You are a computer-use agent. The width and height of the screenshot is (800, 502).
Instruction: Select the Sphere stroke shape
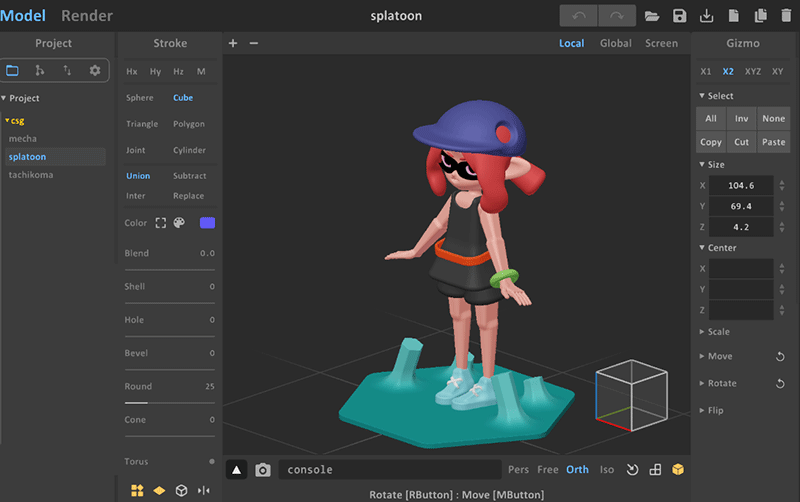click(140, 97)
